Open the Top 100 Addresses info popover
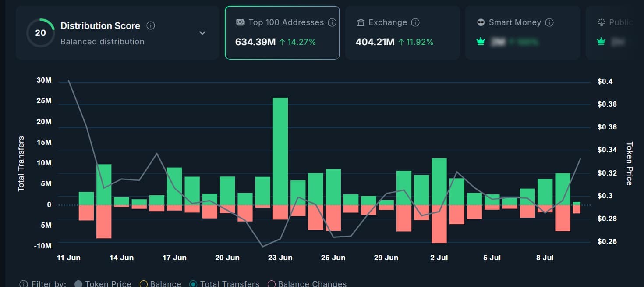Screen dimensions: 644x287 (332, 22)
